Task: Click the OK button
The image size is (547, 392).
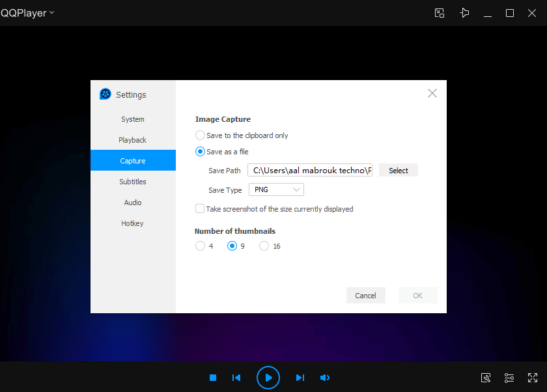Action: [x=417, y=296]
